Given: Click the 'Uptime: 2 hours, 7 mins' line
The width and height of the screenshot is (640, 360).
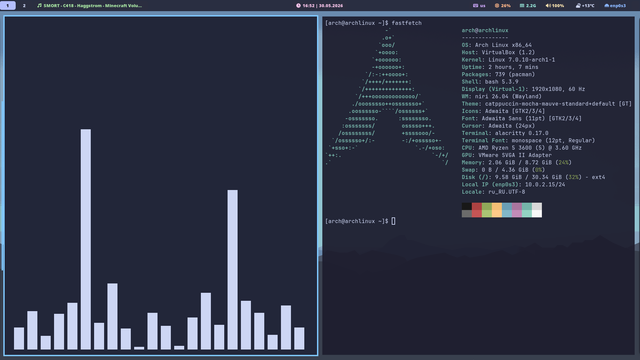Looking at the screenshot, I should (500, 67).
